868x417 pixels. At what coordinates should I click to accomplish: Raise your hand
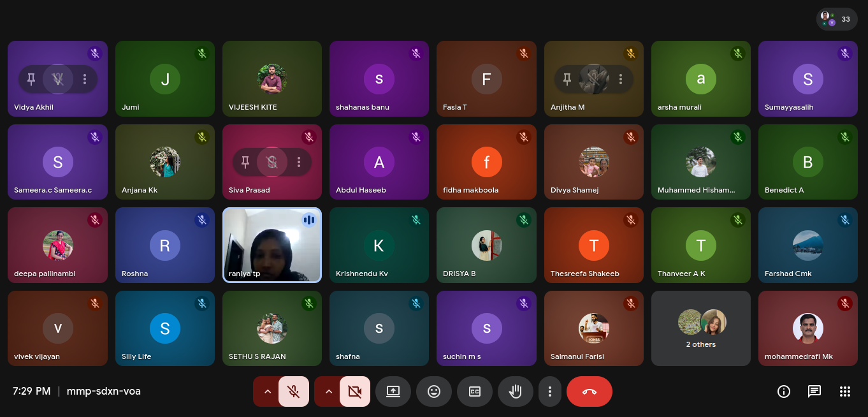tap(516, 391)
